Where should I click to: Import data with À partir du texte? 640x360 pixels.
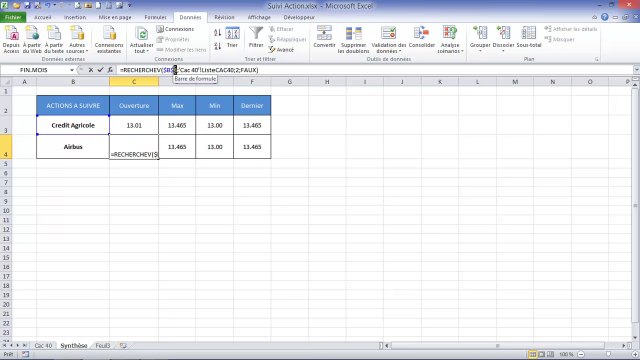54,40
